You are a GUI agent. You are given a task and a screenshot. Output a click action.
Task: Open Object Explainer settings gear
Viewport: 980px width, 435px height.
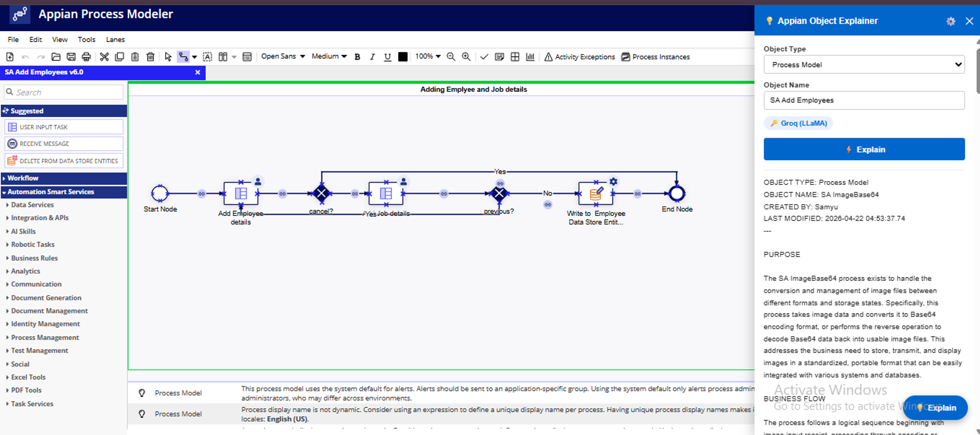[950, 21]
